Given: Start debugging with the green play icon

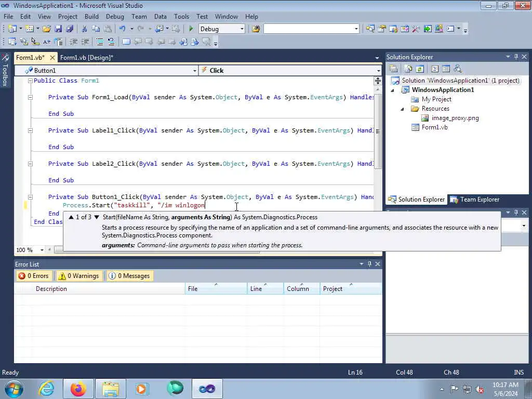Looking at the screenshot, I should pos(191,29).
